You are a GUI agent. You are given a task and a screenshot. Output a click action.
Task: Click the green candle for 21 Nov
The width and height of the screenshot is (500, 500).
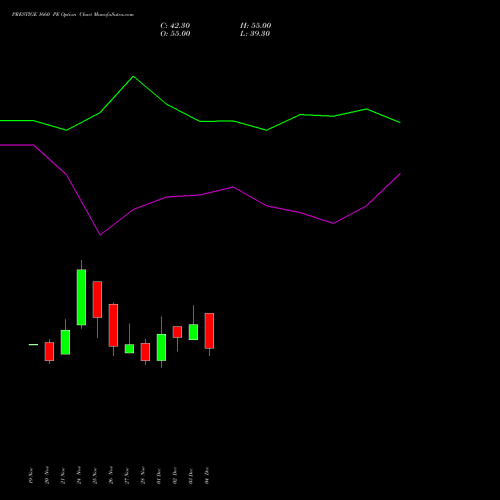click(x=65, y=342)
